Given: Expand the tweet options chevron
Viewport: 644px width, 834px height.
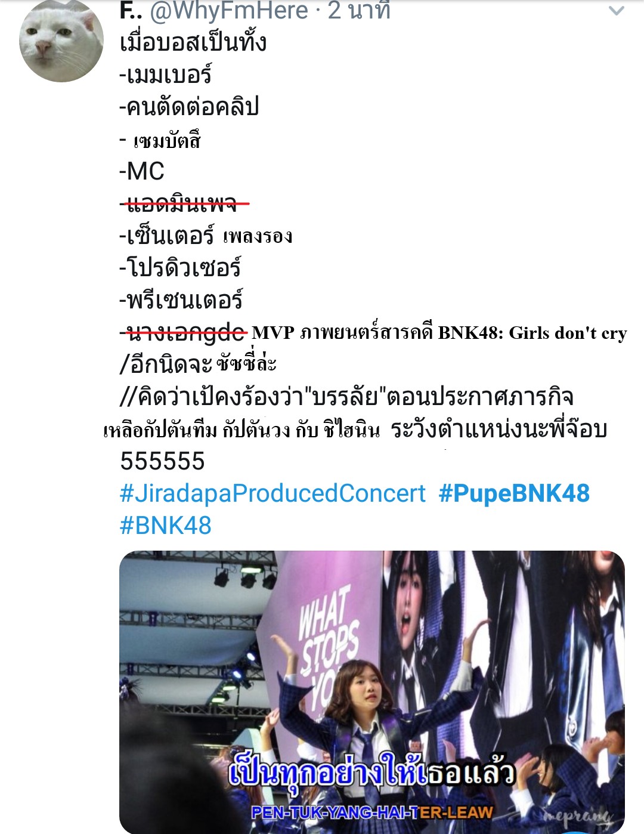Looking at the screenshot, I should click(x=616, y=10).
